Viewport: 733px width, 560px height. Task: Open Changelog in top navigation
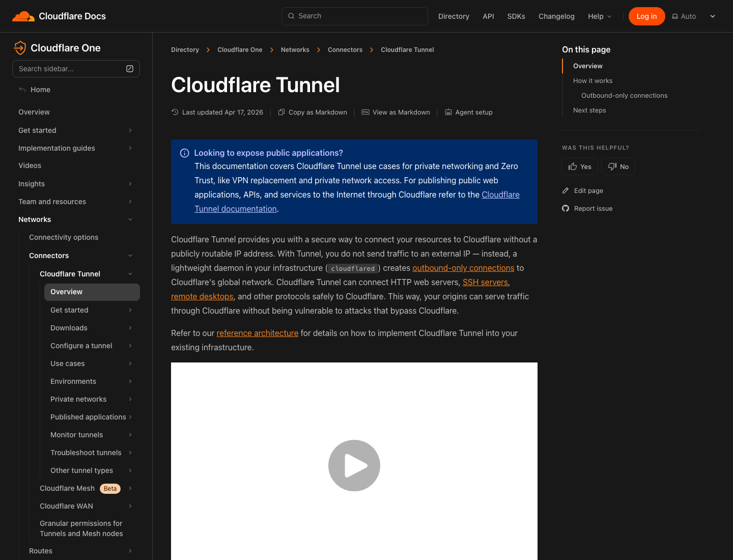tap(556, 16)
